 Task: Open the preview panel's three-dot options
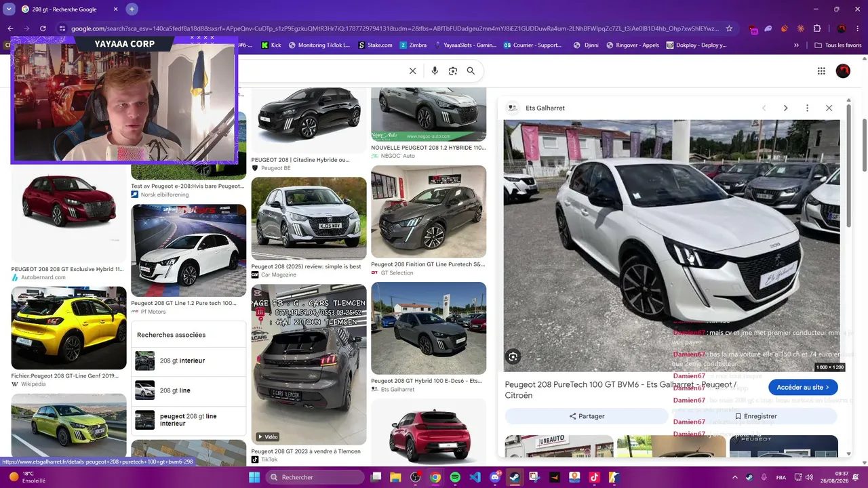click(x=807, y=108)
